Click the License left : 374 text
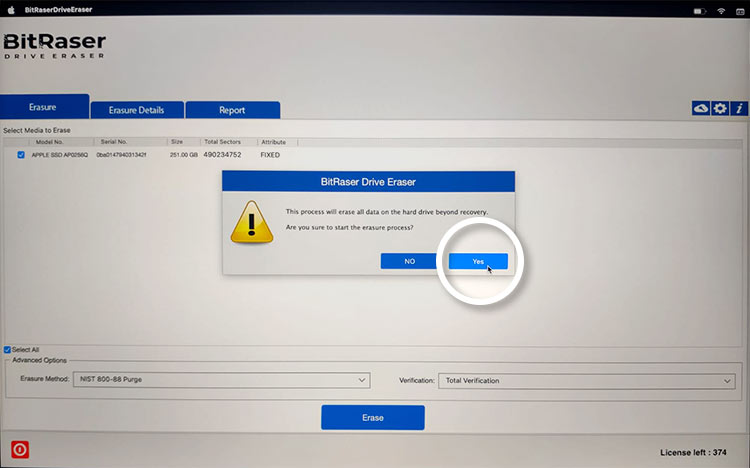This screenshot has width=750, height=468. coord(693,452)
